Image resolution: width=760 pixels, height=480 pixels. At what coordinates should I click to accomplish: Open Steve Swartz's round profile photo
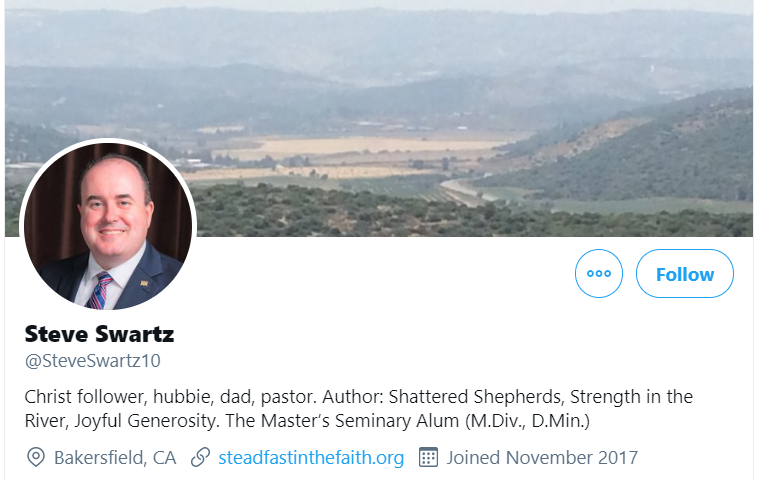point(108,226)
